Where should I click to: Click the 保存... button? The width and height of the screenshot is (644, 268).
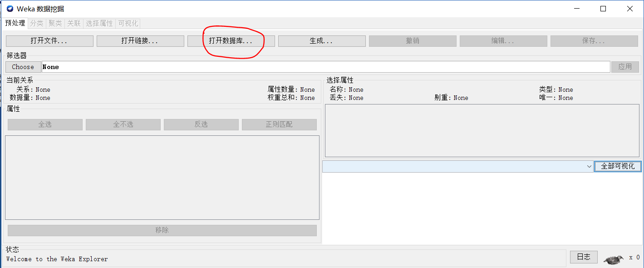pyautogui.click(x=594, y=41)
